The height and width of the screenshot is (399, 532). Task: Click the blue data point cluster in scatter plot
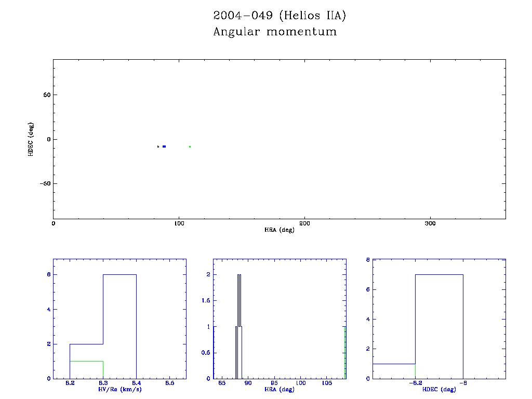(164, 147)
